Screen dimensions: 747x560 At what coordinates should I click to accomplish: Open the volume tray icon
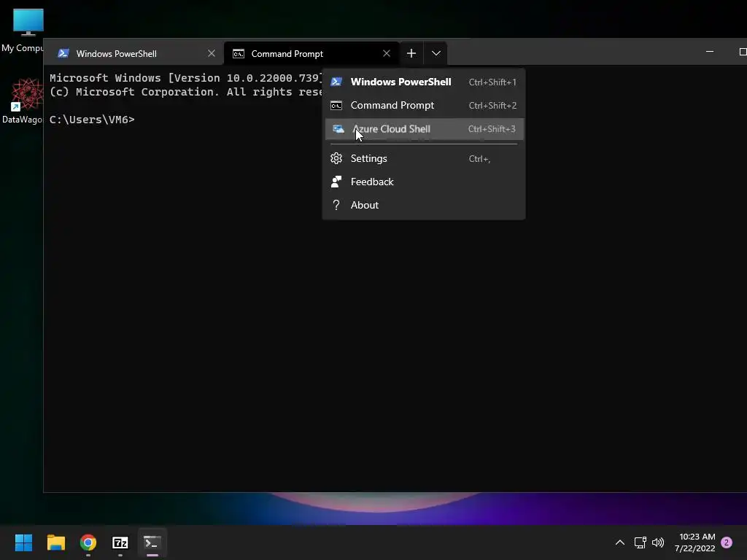click(658, 542)
